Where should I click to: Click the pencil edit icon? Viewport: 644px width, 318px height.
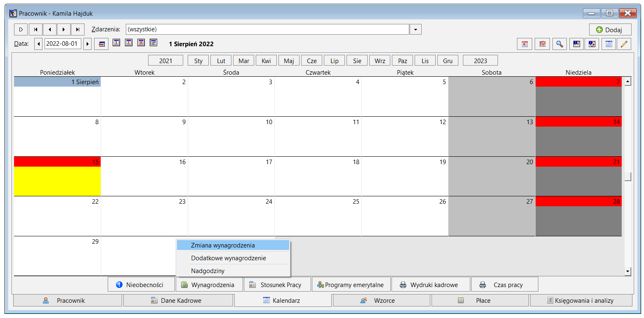(x=624, y=44)
